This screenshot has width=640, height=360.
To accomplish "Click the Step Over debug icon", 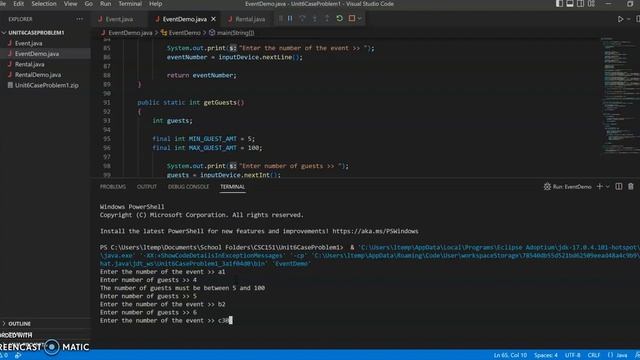I will (302, 18).
